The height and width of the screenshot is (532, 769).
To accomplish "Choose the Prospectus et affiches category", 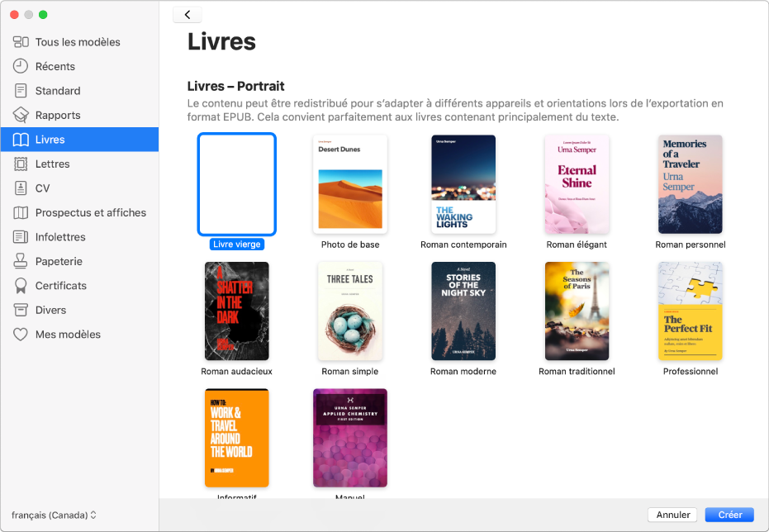I will click(x=79, y=213).
